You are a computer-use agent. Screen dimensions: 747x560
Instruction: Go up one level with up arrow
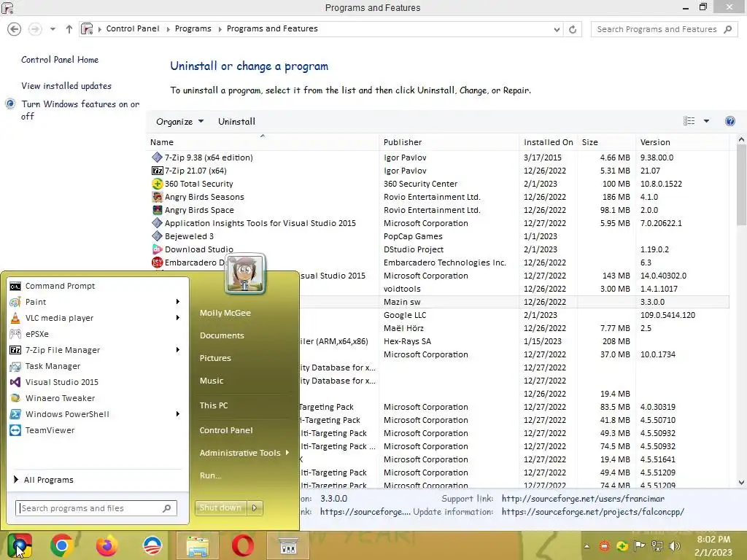click(69, 29)
